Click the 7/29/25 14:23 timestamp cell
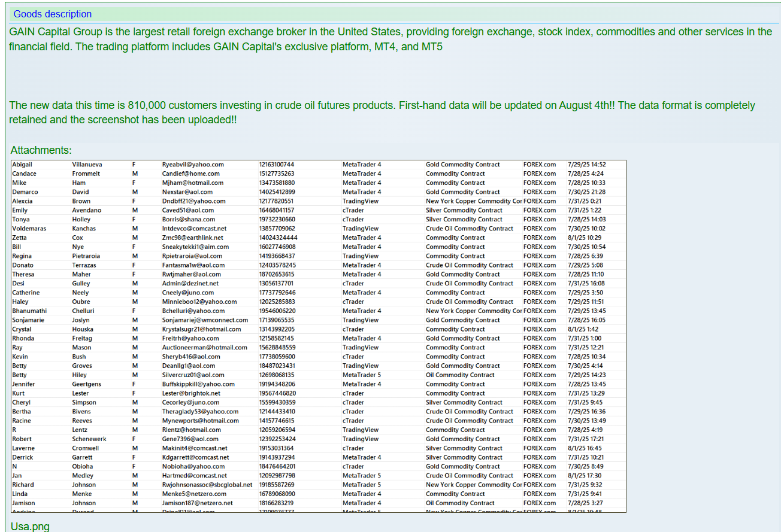This screenshot has width=781, height=532. tap(586, 375)
